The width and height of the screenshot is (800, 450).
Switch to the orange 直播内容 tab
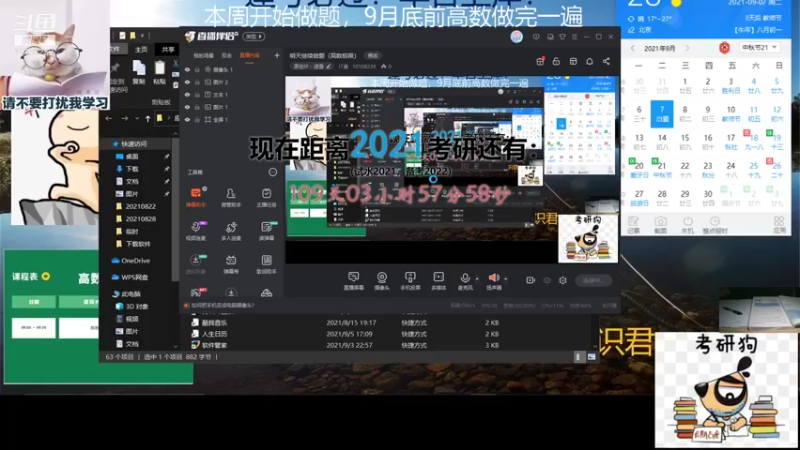tap(249, 55)
